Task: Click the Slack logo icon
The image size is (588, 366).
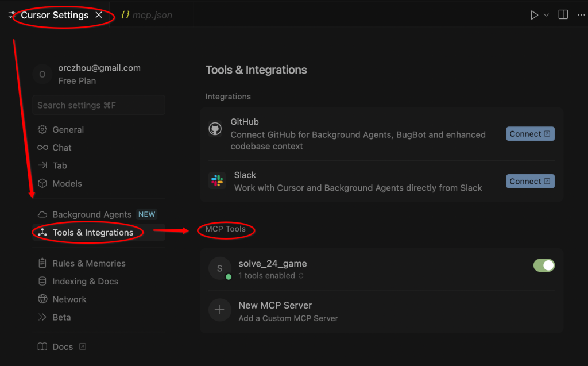Action: (215, 181)
